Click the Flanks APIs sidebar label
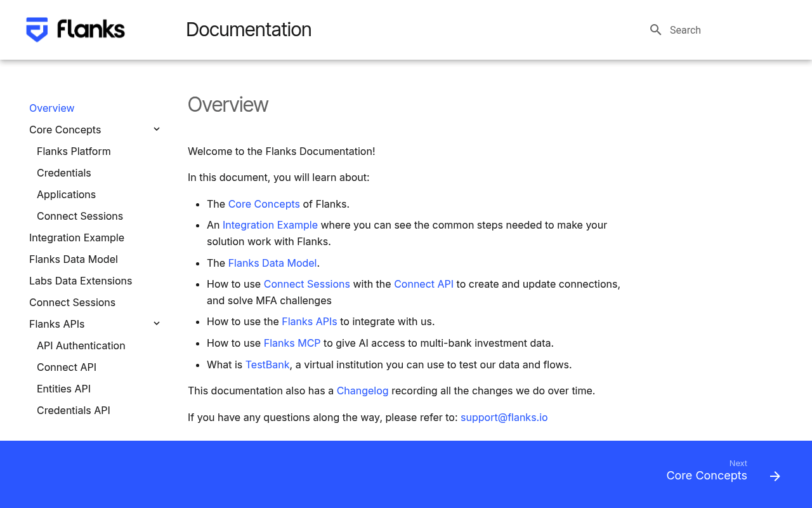Image resolution: width=812 pixels, height=508 pixels. [57, 324]
